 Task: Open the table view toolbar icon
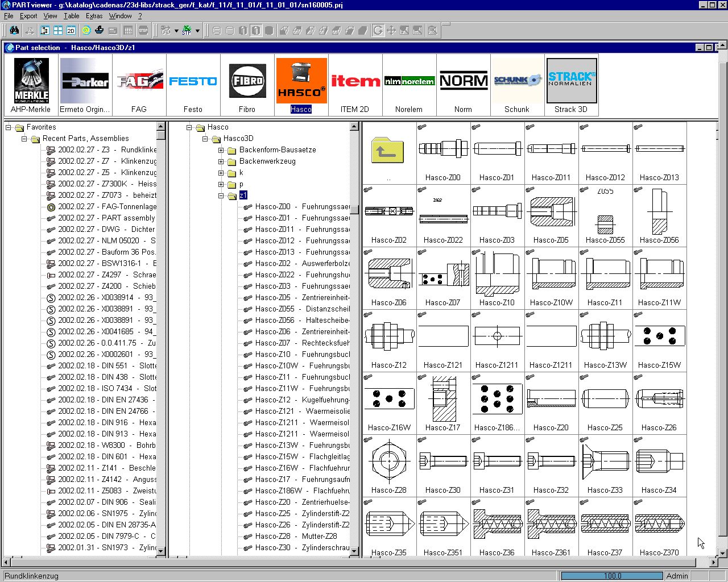(129, 30)
